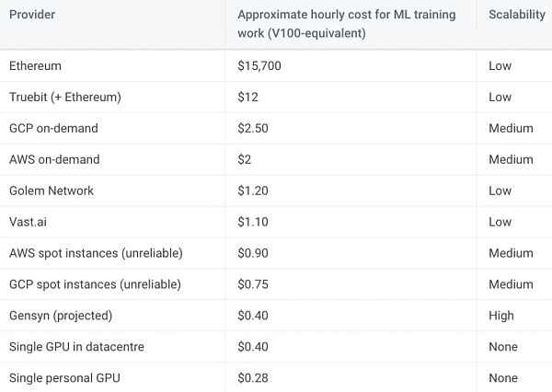The height and width of the screenshot is (392, 552).
Task: Select the AWS on-demand provider cell
Action: 54,159
